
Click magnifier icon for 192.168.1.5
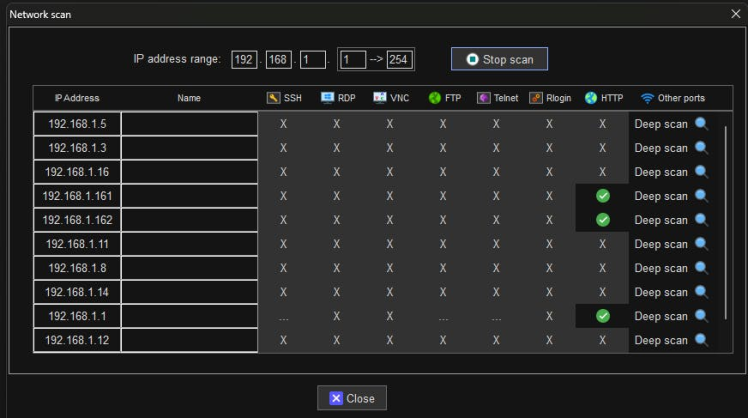coord(701,124)
